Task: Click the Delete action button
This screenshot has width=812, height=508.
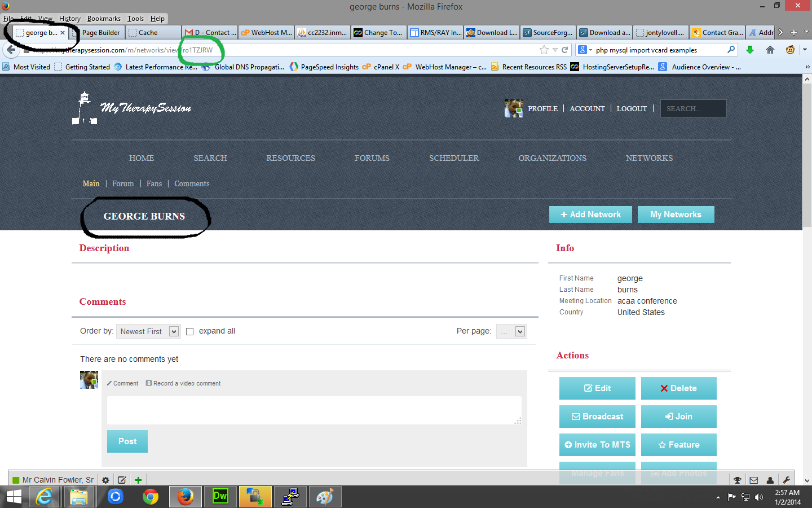Action: click(x=678, y=388)
